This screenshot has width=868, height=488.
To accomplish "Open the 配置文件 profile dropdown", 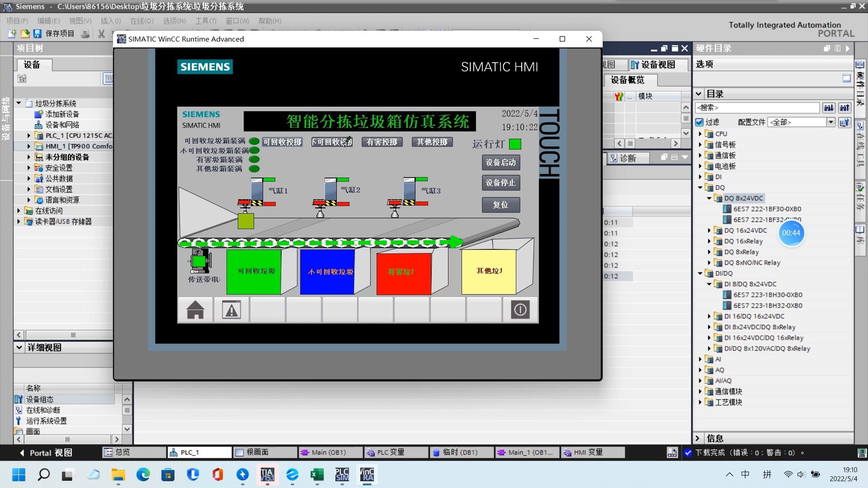I will click(x=830, y=122).
